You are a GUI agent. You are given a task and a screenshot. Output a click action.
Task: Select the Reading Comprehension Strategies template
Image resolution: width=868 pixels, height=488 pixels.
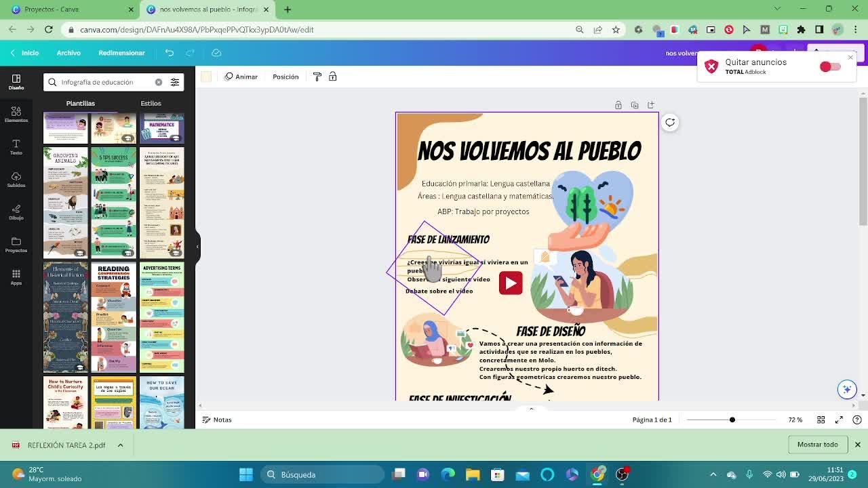[x=113, y=317]
